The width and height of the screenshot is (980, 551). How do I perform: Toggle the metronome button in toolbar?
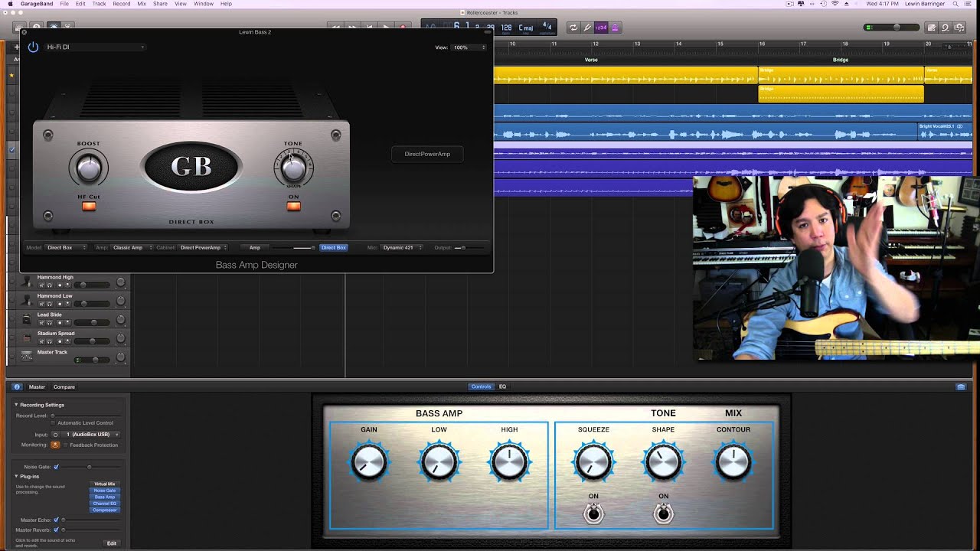[614, 28]
